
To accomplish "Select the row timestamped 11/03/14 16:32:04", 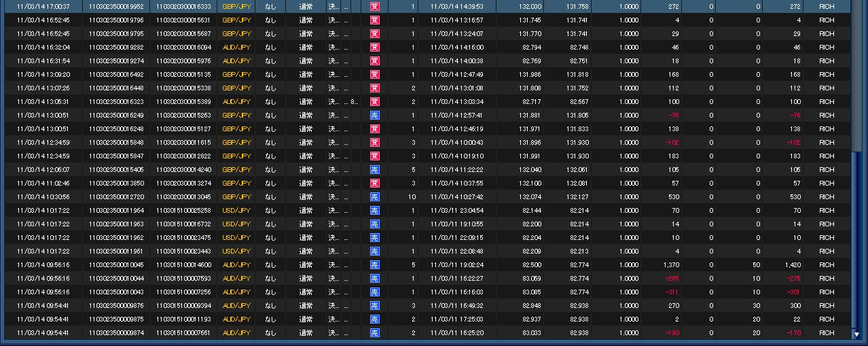I will 426,48.
